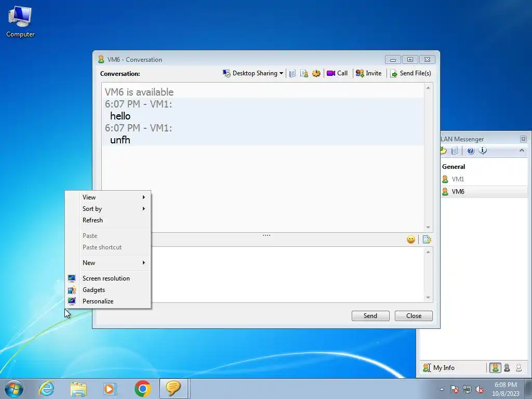Show hidden tray icons arrow
The width and height of the screenshot is (532, 399).
click(442, 389)
